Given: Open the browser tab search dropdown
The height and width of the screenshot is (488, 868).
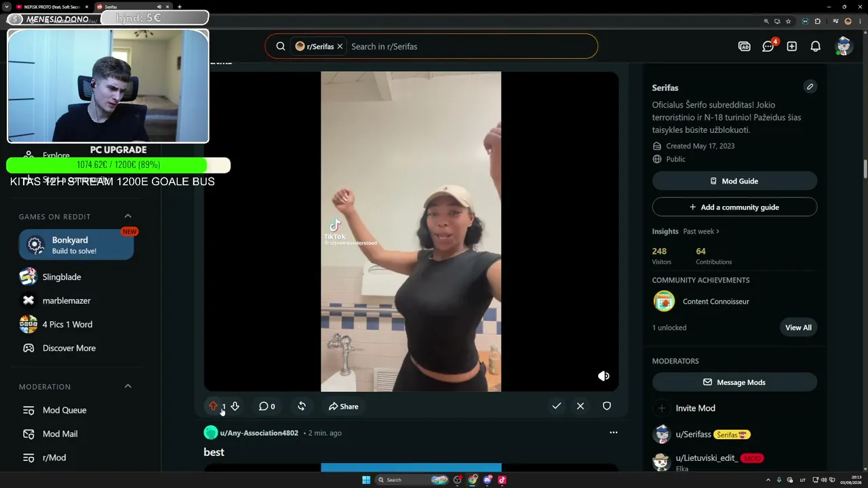Looking at the screenshot, I should click(x=8, y=7).
